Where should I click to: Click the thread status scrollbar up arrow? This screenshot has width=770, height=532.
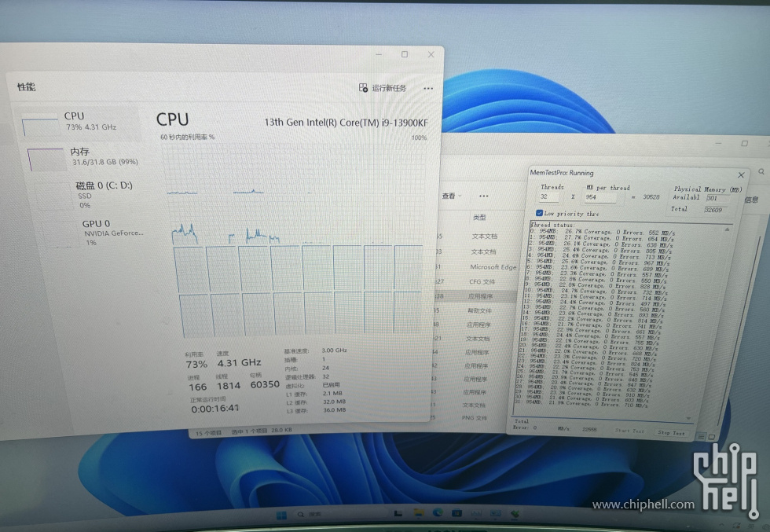tap(728, 229)
